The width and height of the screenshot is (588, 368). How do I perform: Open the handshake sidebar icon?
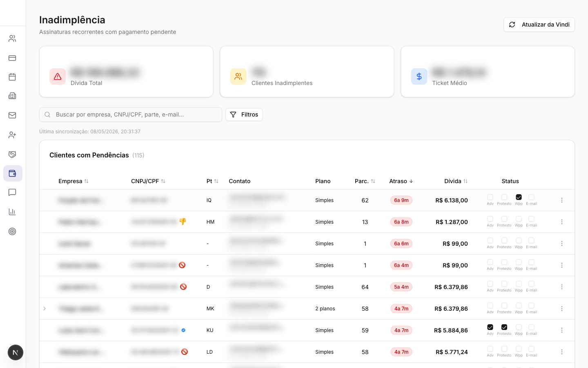click(x=12, y=155)
